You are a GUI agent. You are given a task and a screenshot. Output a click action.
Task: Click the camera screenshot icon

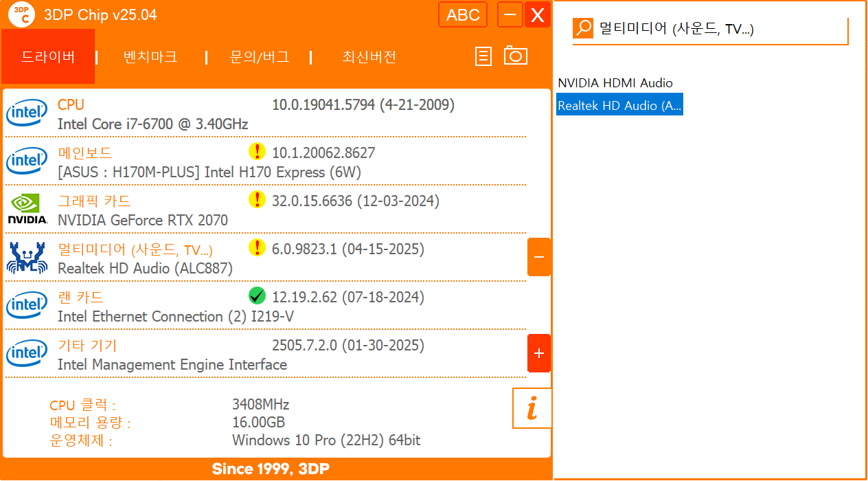pyautogui.click(x=516, y=56)
